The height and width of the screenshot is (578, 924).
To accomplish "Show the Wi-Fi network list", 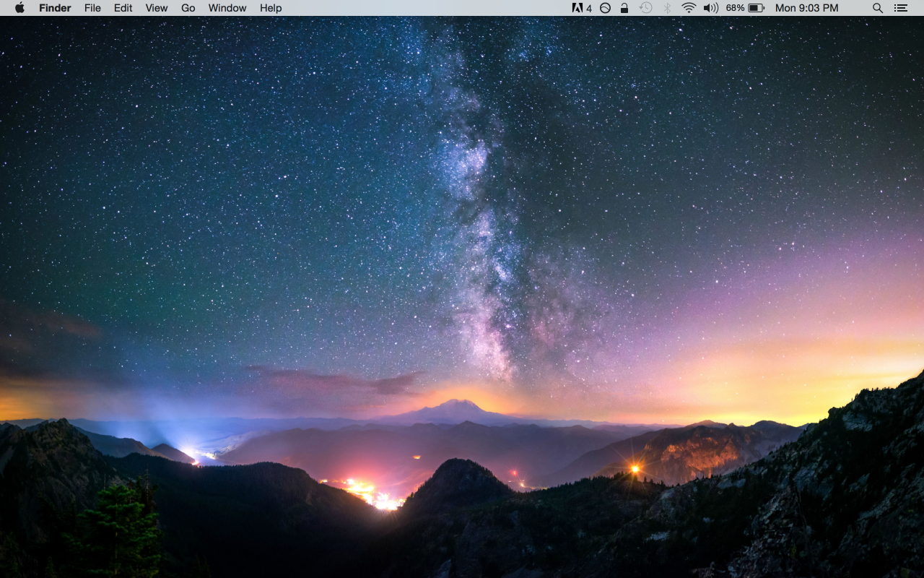I will click(x=689, y=8).
